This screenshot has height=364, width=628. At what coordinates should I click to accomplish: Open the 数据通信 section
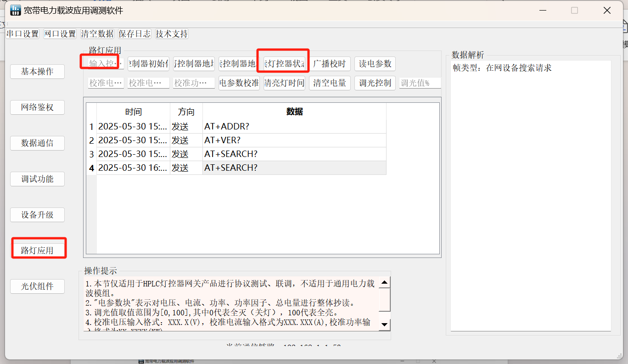(x=37, y=143)
